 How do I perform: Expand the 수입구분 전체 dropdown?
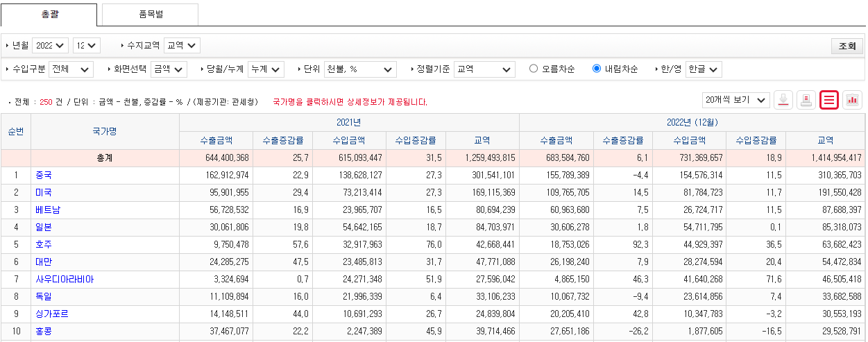pos(71,69)
